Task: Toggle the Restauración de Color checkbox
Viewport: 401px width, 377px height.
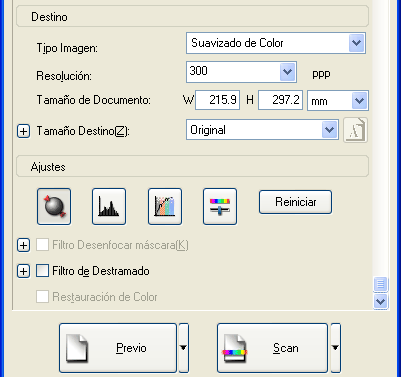Action: click(42, 296)
